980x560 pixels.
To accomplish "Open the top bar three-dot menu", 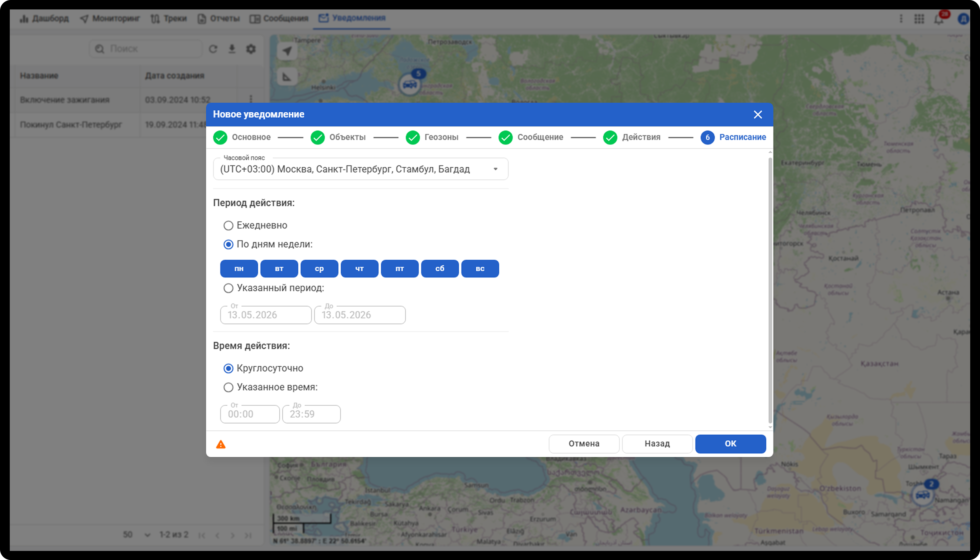I will coord(901,19).
